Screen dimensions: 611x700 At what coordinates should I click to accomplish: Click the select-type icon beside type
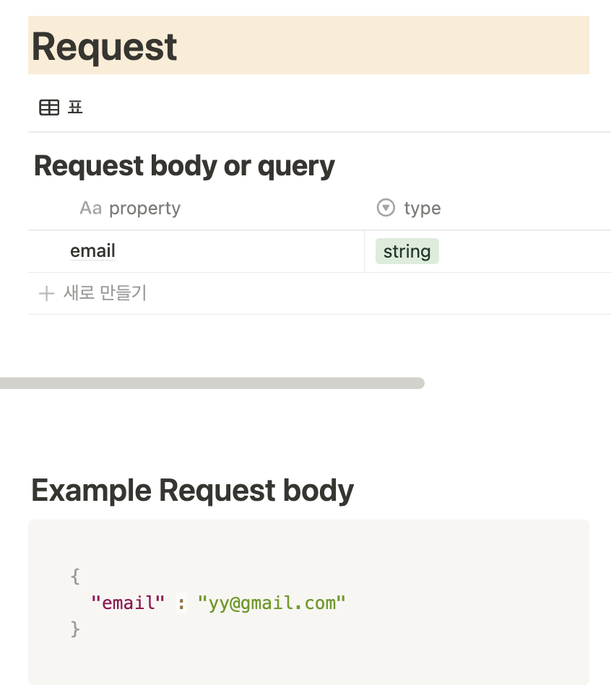point(386,209)
